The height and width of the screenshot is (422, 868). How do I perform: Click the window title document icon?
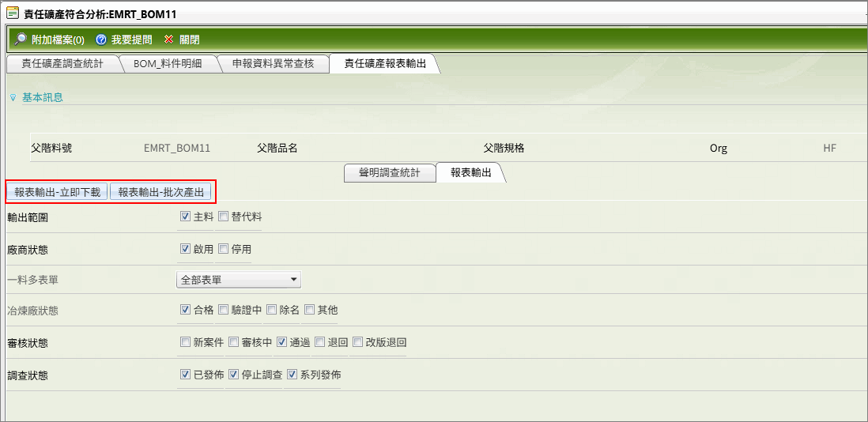click(12, 13)
